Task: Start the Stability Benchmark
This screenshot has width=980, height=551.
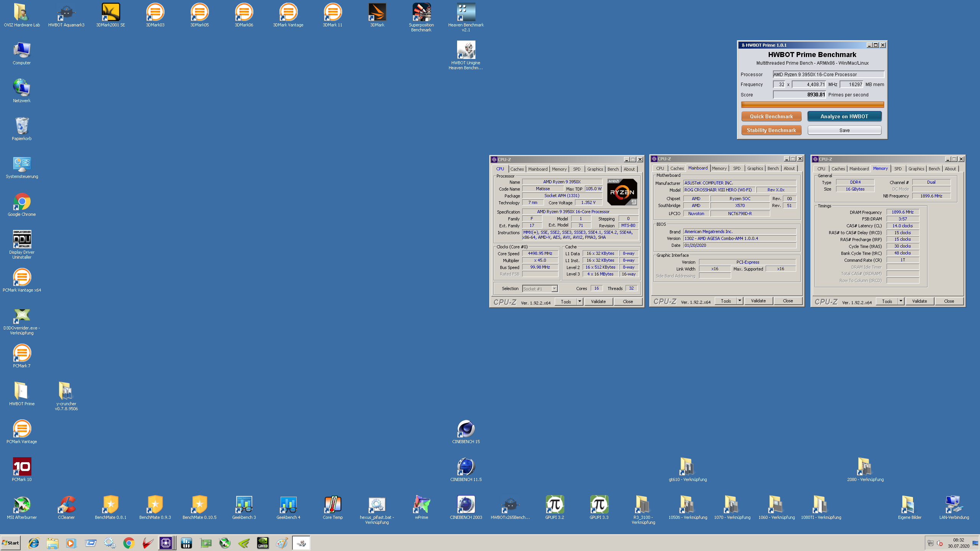Action: click(x=771, y=130)
